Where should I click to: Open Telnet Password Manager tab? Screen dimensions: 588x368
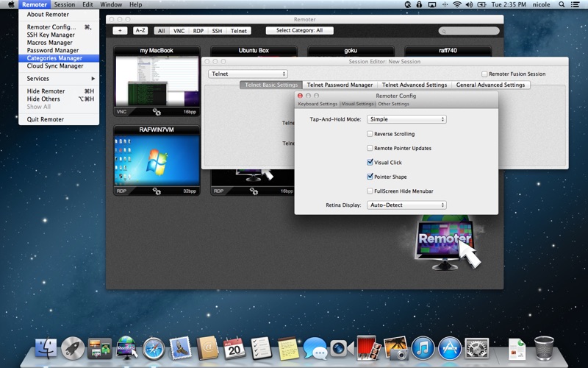point(340,85)
